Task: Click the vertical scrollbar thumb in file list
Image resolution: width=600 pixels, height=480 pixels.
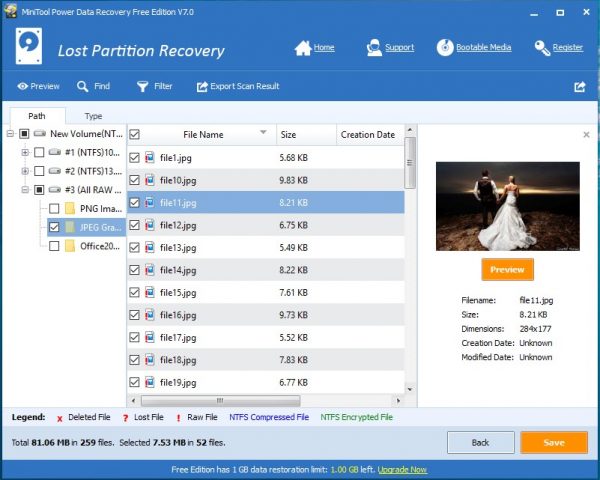Action: pyautogui.click(x=410, y=163)
